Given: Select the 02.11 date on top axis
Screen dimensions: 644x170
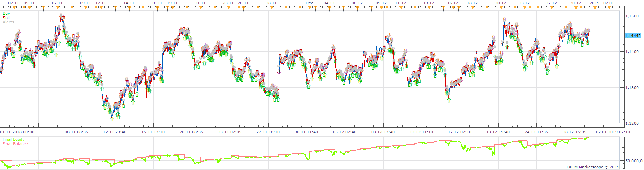Looking at the screenshot, I should pyautogui.click(x=14, y=3).
